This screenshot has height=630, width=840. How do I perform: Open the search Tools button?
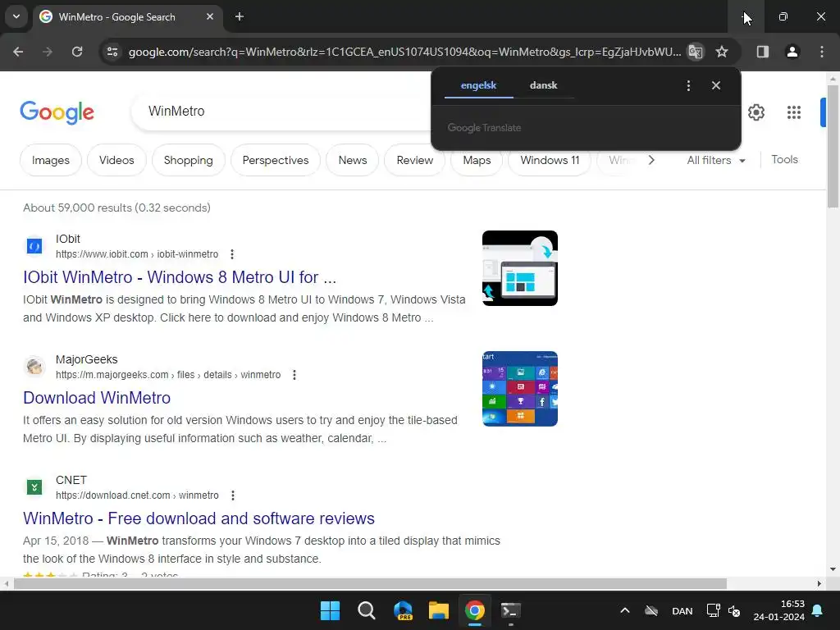(x=784, y=160)
